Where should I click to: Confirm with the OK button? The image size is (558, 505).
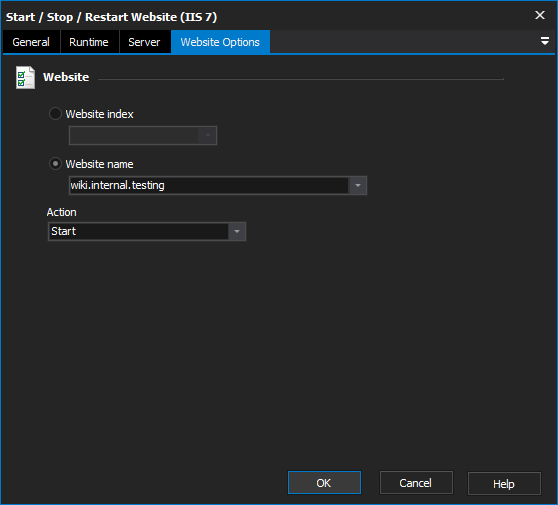[x=324, y=483]
